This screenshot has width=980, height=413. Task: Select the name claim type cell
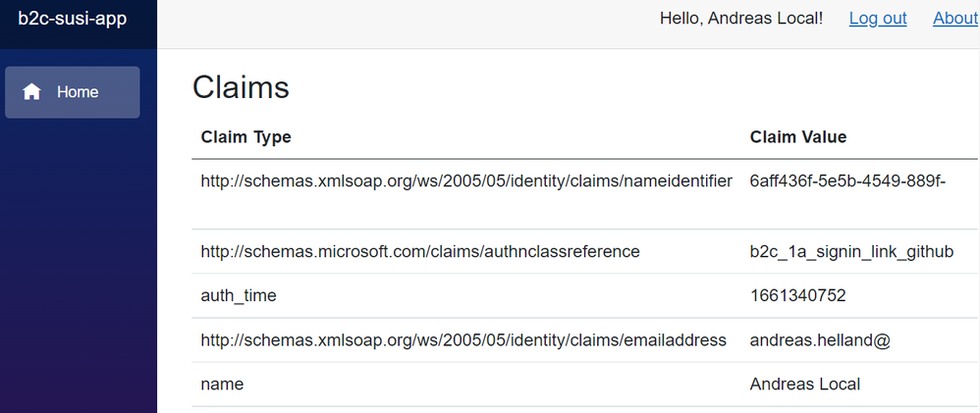coord(222,385)
